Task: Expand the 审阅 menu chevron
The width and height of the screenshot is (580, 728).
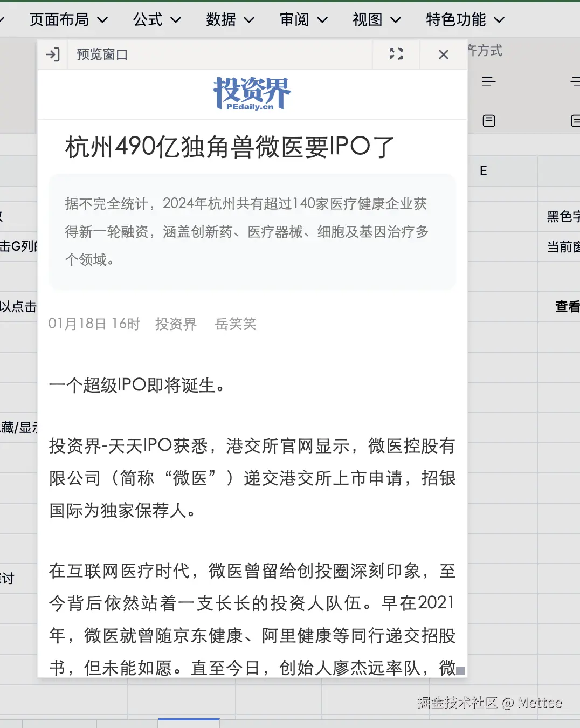Action: (323, 19)
